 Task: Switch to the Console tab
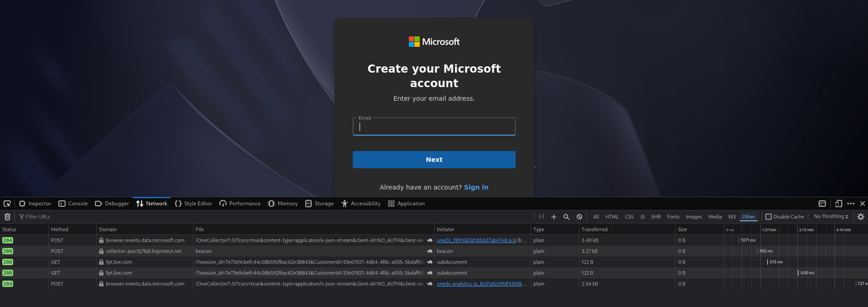coord(73,203)
